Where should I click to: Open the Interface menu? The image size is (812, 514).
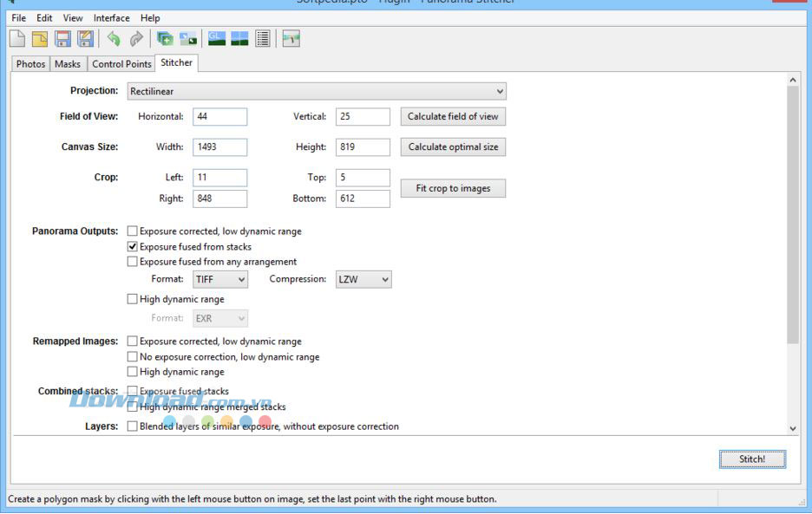click(111, 18)
